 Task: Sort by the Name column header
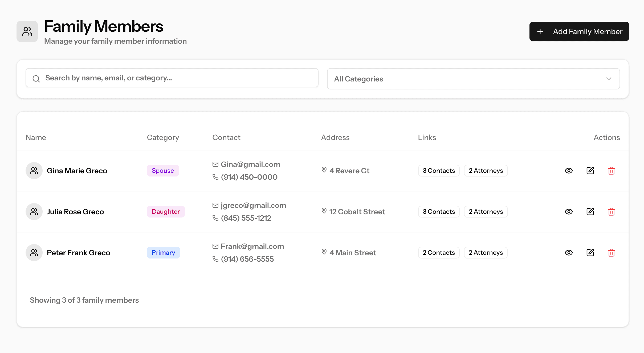(x=36, y=137)
